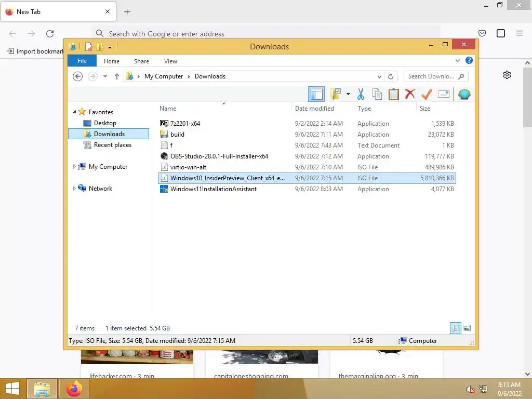Switch to Large icons view in status bar
This screenshot has width=532, height=399.
coord(467,328)
